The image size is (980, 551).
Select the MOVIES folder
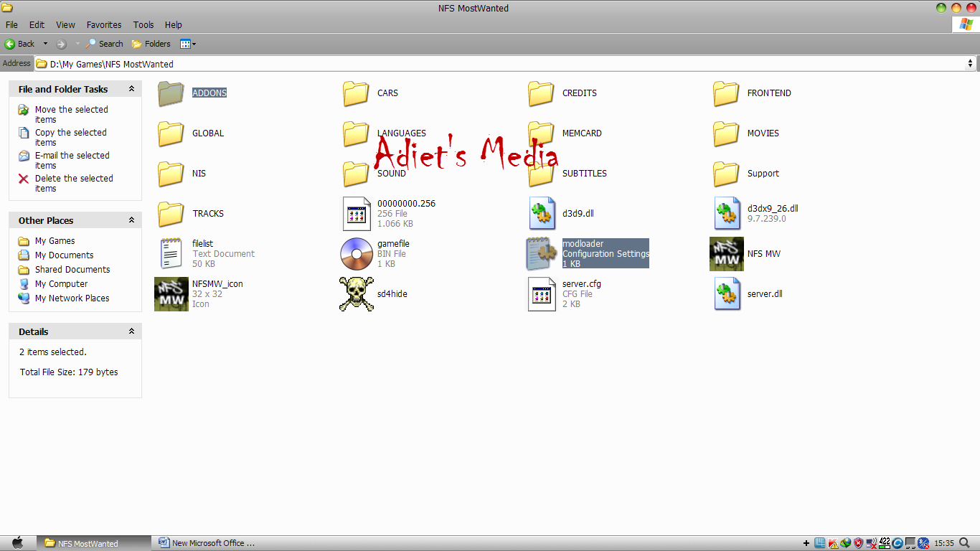746,133
